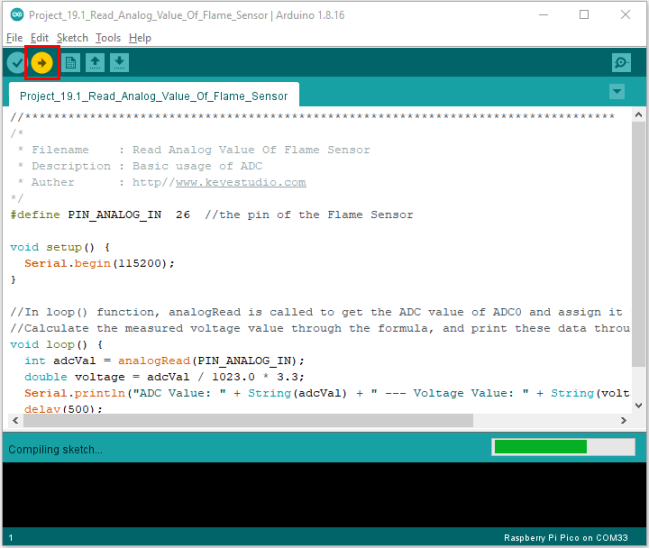Open the Edit menu
The height and width of the screenshot is (549, 650).
click(39, 38)
